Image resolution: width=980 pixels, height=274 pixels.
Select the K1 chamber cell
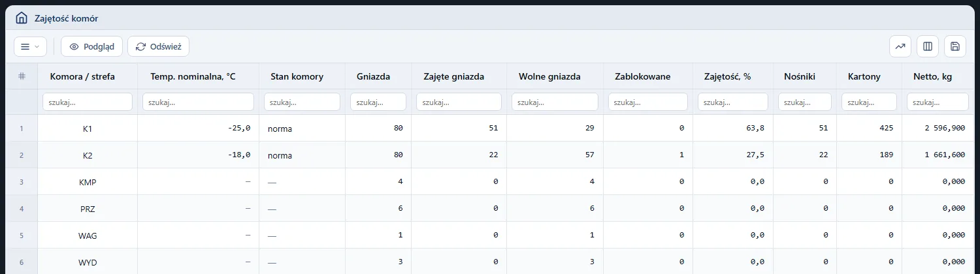(x=88, y=129)
